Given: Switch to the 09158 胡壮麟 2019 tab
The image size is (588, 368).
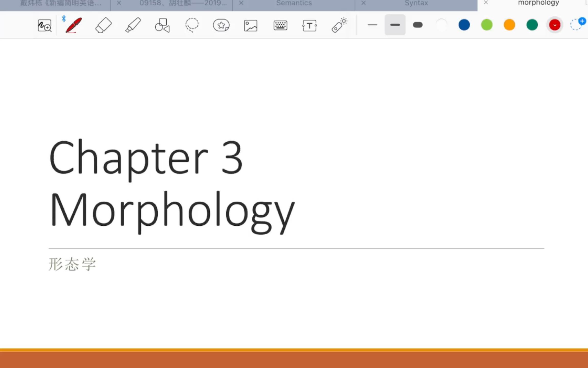Looking at the screenshot, I should [x=183, y=3].
